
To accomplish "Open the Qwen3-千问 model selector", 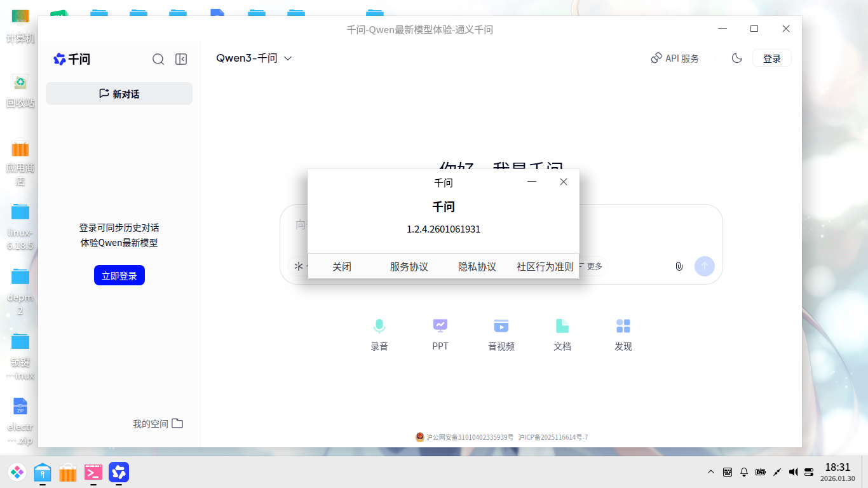I will point(253,58).
